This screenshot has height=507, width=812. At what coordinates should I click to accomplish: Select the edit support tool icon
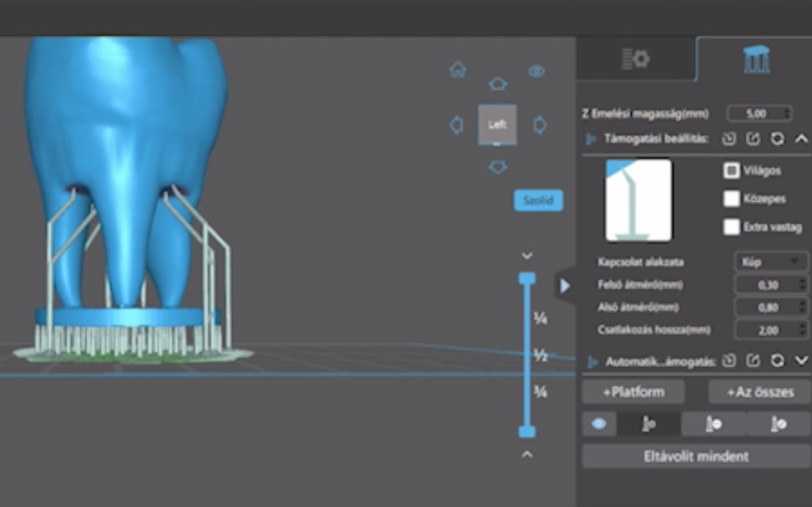coord(778,424)
